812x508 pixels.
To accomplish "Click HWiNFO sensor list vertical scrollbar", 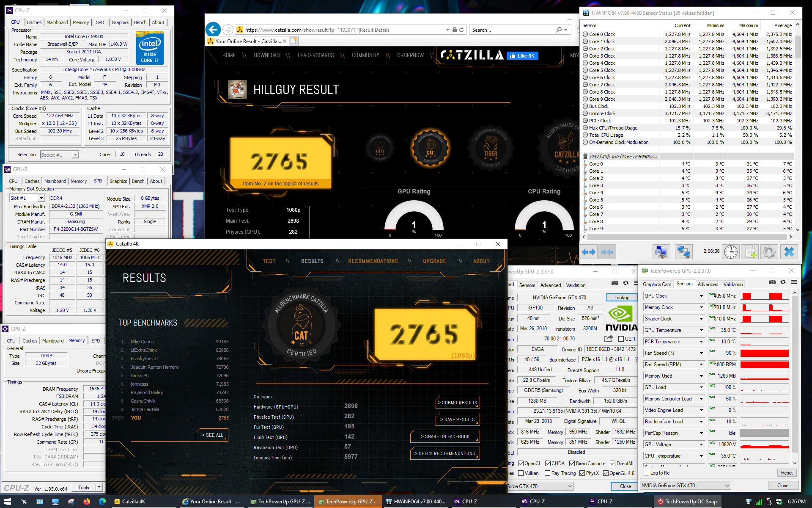I will click(x=798, y=127).
